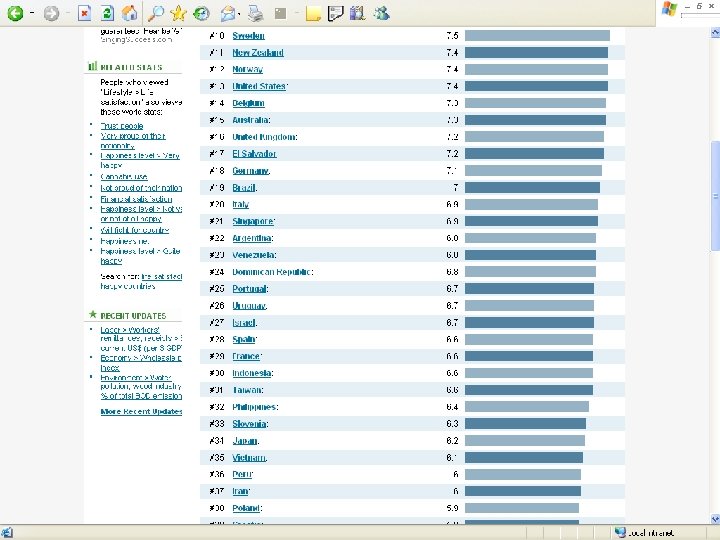720x540 pixels.
Task: Expand the Forward button history dropdown
Action: [68, 13]
